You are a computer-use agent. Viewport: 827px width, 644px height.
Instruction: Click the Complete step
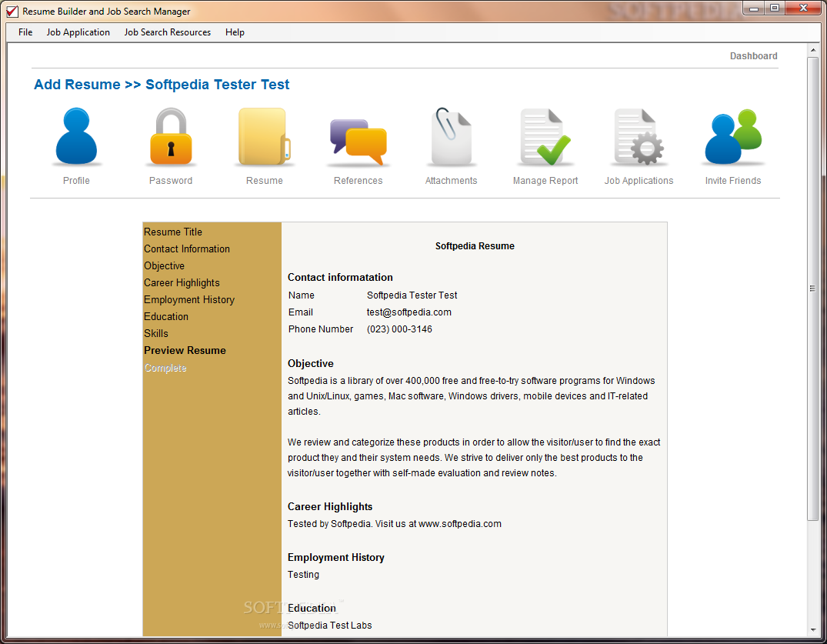tap(165, 368)
